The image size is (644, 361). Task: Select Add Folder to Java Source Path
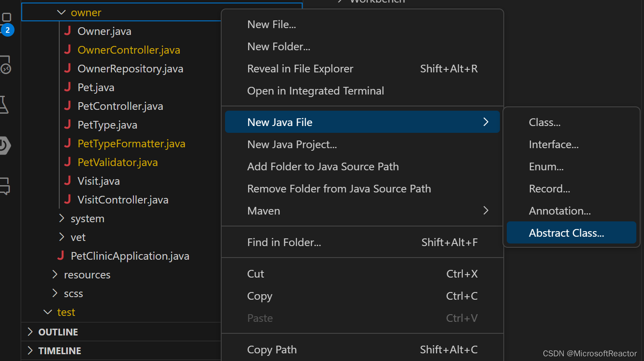(362, 166)
